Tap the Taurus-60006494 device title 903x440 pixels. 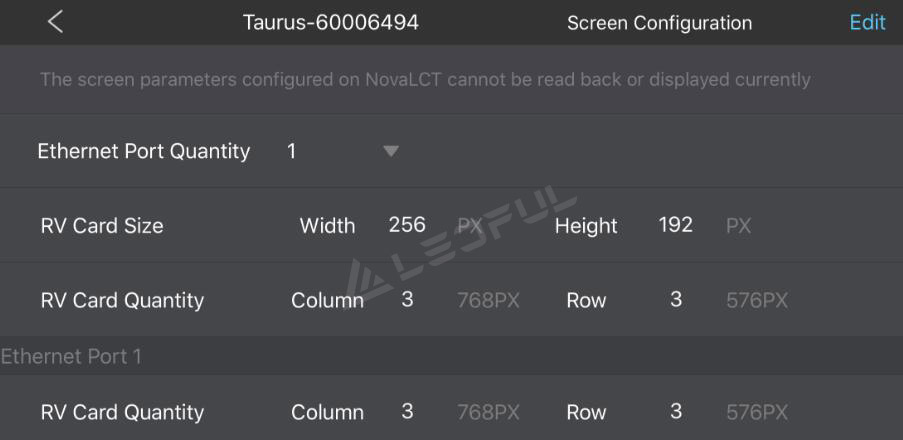click(331, 22)
